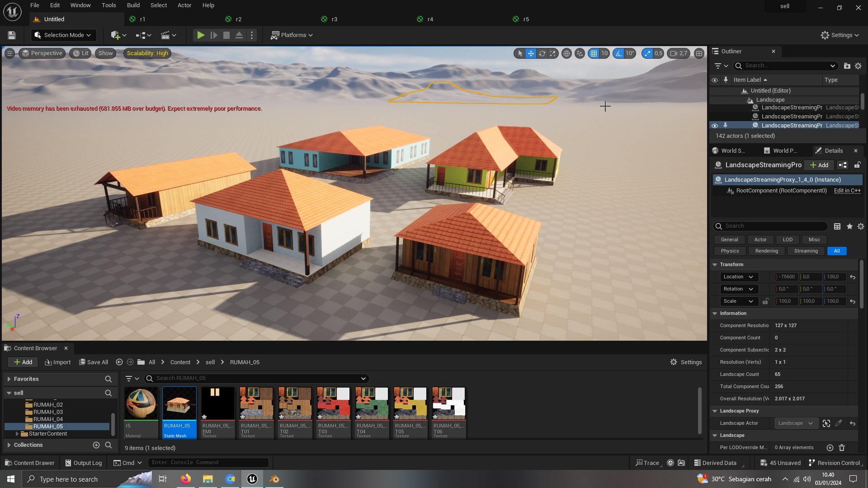868x488 pixels.
Task: Activate the Rotate gizmo tool
Action: (x=542, y=53)
